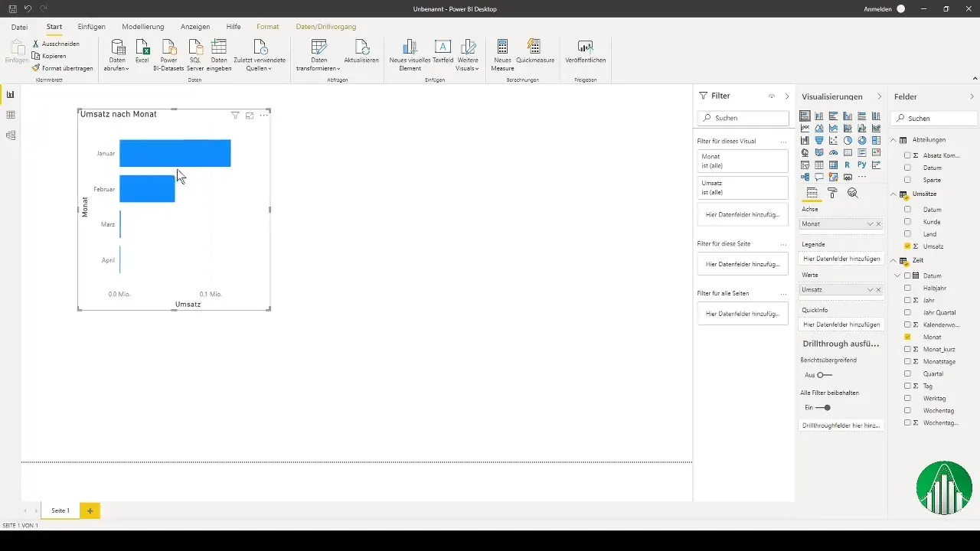Select the scatter chart visual icon
Viewport: 980px width, 551px height.
click(x=833, y=140)
